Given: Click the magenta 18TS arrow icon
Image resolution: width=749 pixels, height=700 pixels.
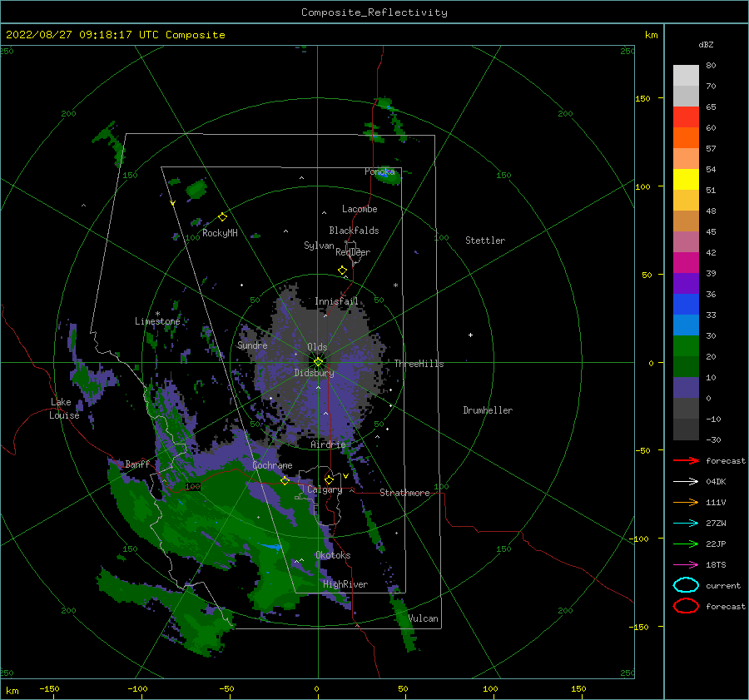Looking at the screenshot, I should (x=686, y=565).
